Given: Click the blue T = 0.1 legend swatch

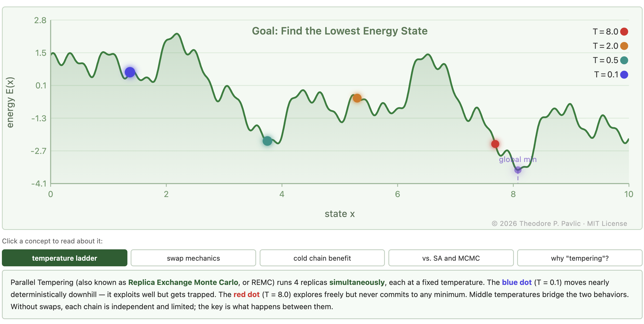Looking at the screenshot, I should (x=624, y=75).
